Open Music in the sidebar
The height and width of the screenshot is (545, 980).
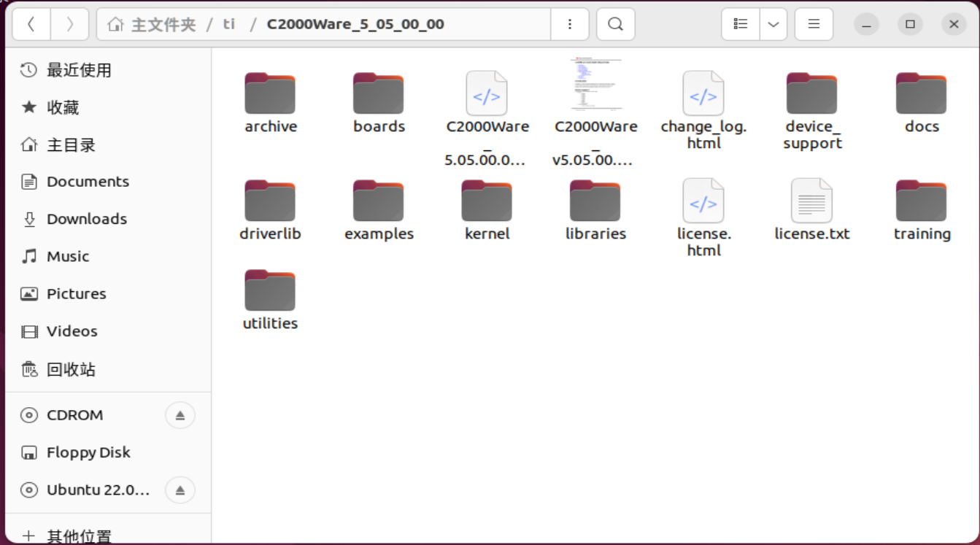108,256
